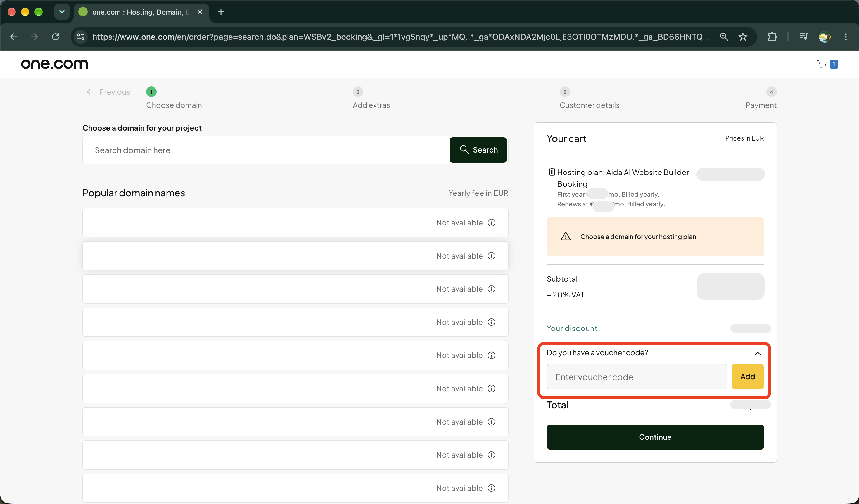Open site information icon in address bar
The height and width of the screenshot is (504, 859).
81,37
